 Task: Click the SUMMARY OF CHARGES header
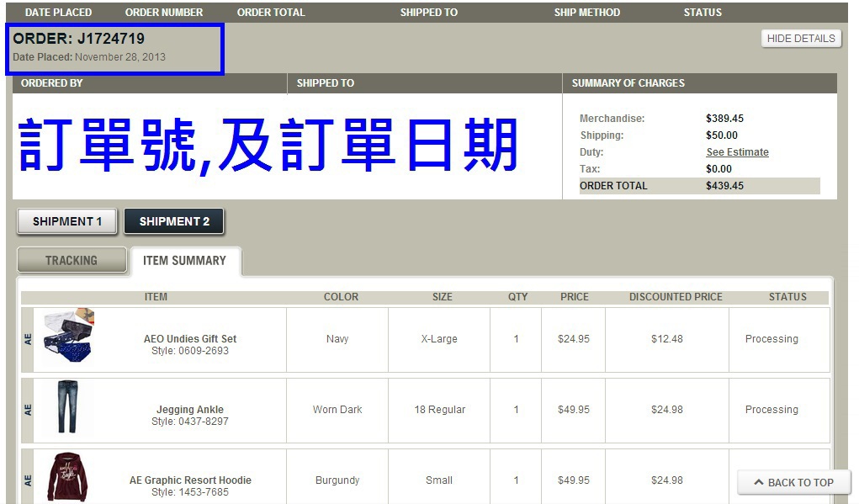point(628,83)
